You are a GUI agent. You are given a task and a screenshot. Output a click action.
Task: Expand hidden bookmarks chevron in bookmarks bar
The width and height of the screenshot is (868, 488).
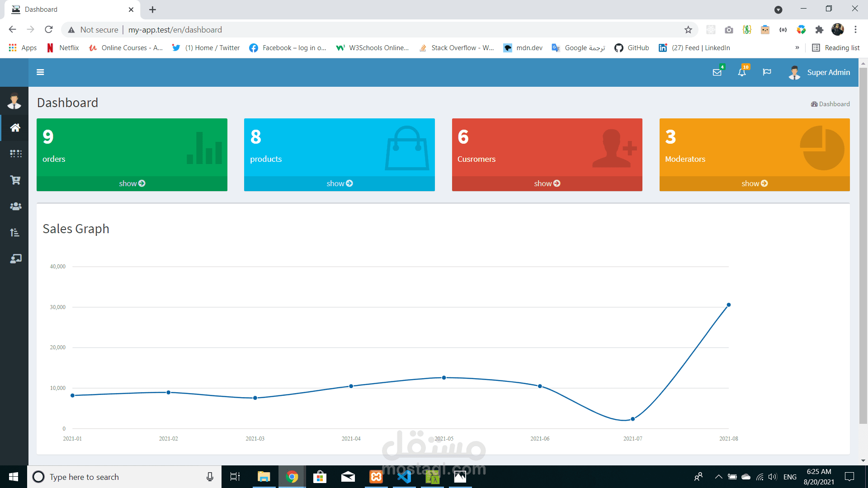coord(797,48)
